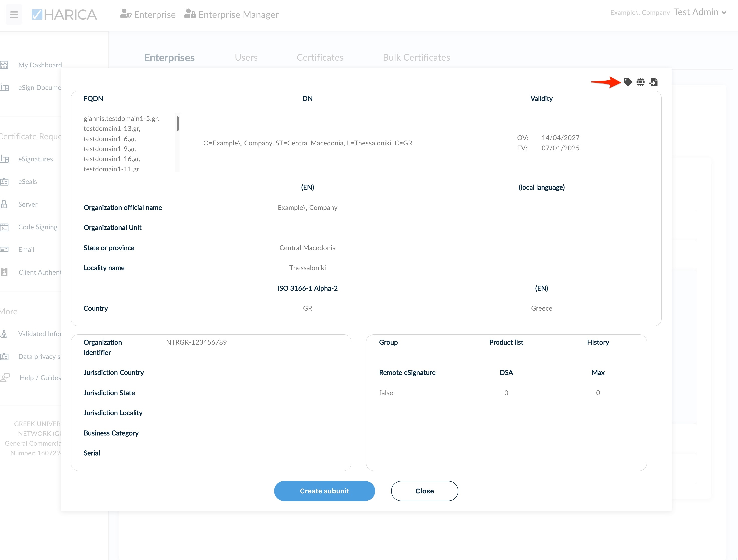Click the My Dashboard chart icon
Viewport: 738px width, 560px height.
coord(4,65)
